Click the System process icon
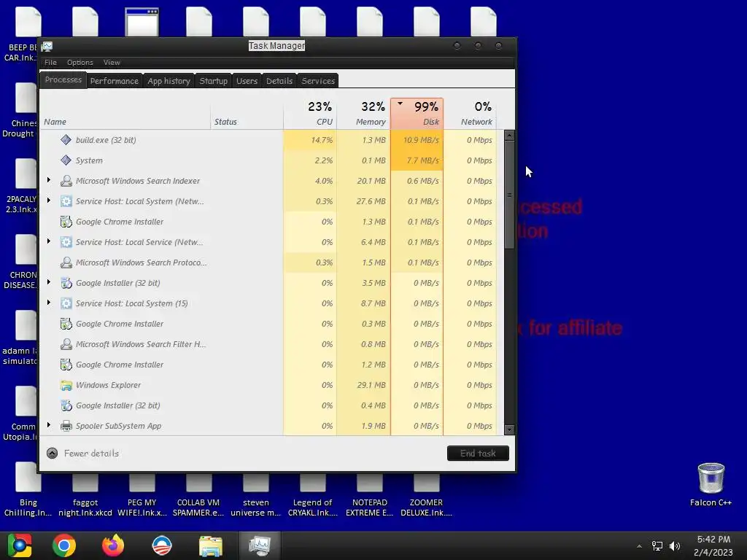 point(66,160)
